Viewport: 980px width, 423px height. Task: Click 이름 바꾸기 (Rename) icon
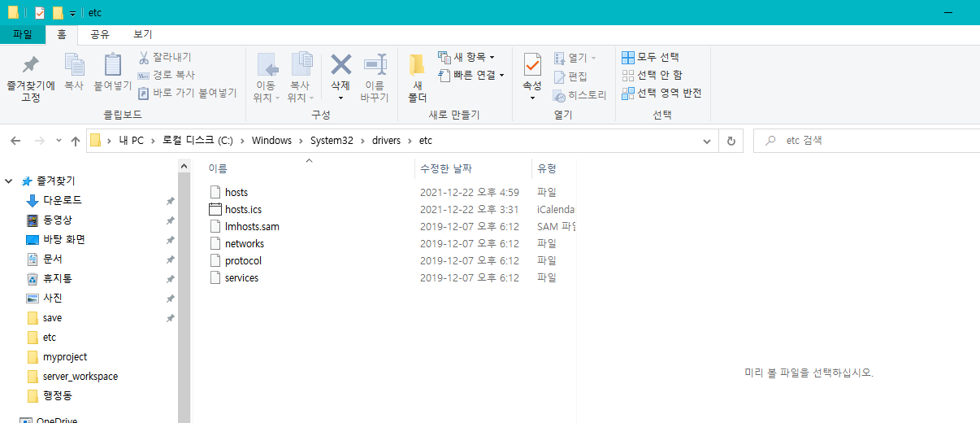click(375, 64)
